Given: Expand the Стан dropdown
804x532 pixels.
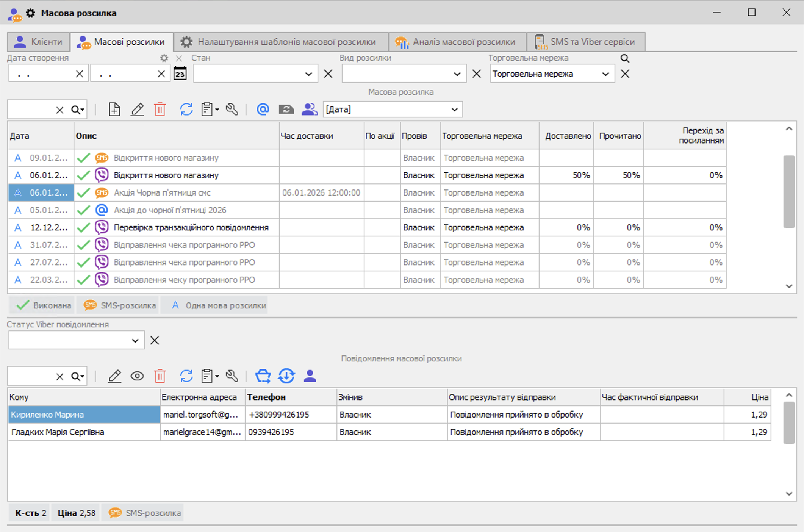Looking at the screenshot, I should [308, 74].
